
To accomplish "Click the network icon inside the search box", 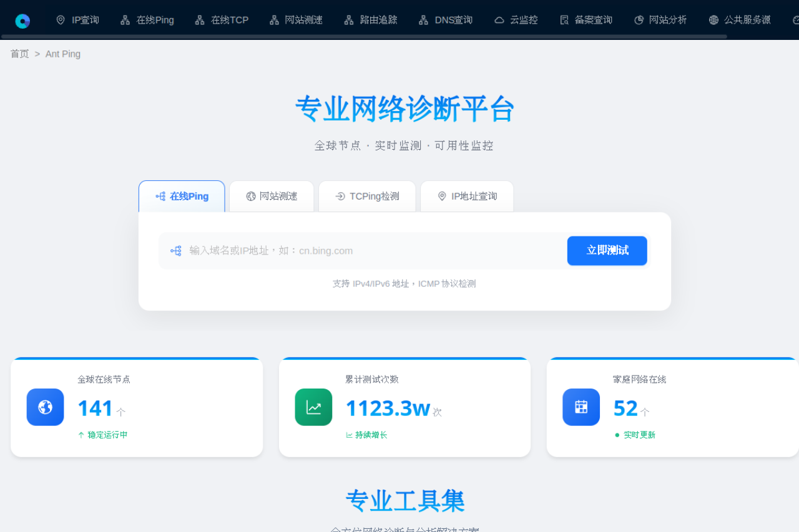I will pos(176,251).
